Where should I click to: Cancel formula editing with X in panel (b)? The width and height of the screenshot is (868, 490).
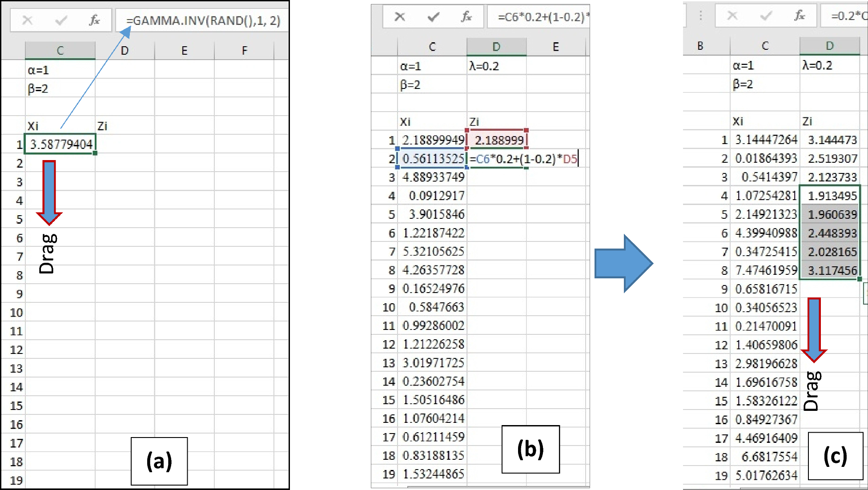pyautogui.click(x=399, y=16)
